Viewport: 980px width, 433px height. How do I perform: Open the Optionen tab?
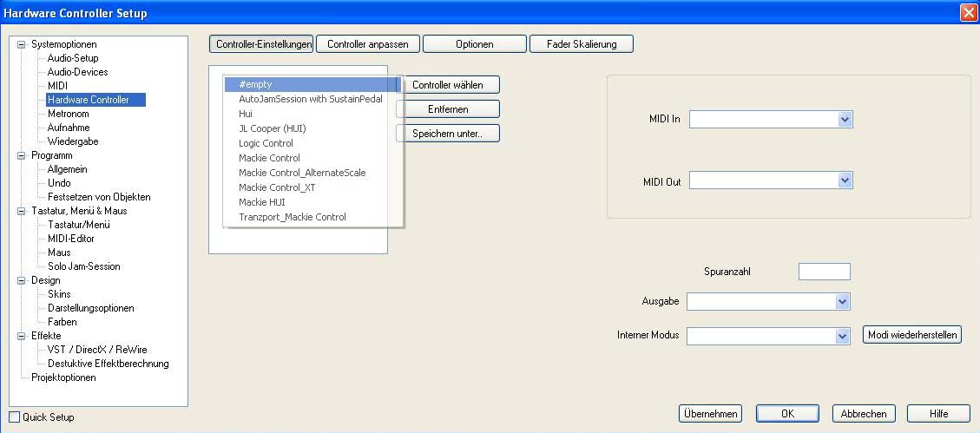[x=474, y=44]
